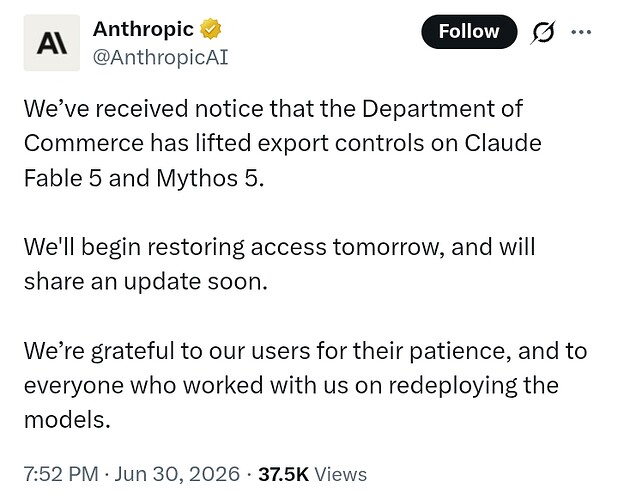Open the 37.5K view count number
This screenshot has height=499, width=618.
click(x=283, y=474)
